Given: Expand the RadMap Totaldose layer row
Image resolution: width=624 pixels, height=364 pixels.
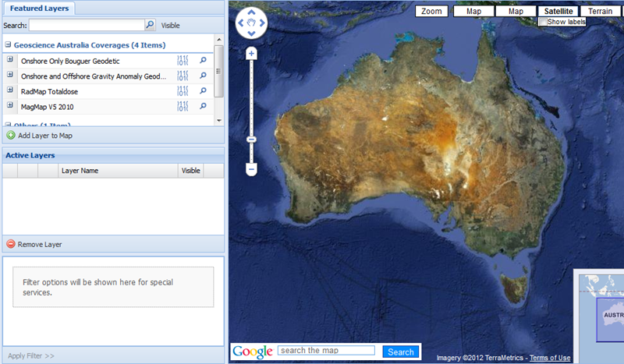Looking at the screenshot, I should 10,90.
